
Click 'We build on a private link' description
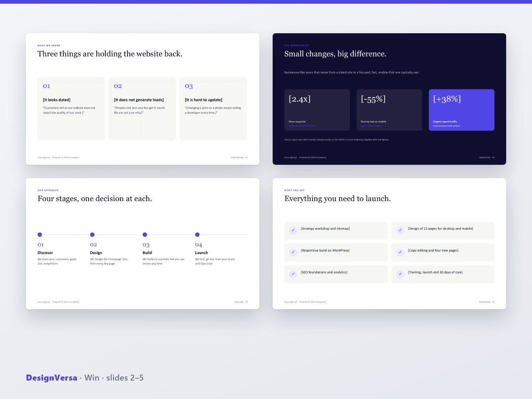(163, 261)
